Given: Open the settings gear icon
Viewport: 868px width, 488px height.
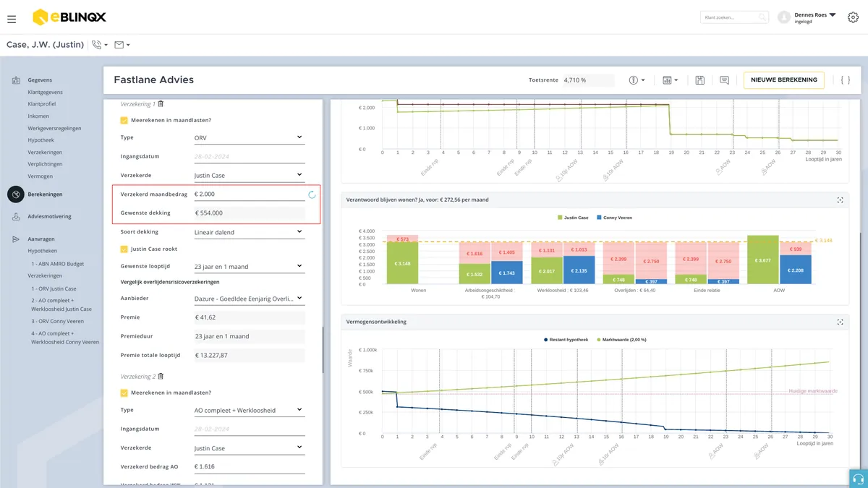Looking at the screenshot, I should [853, 17].
